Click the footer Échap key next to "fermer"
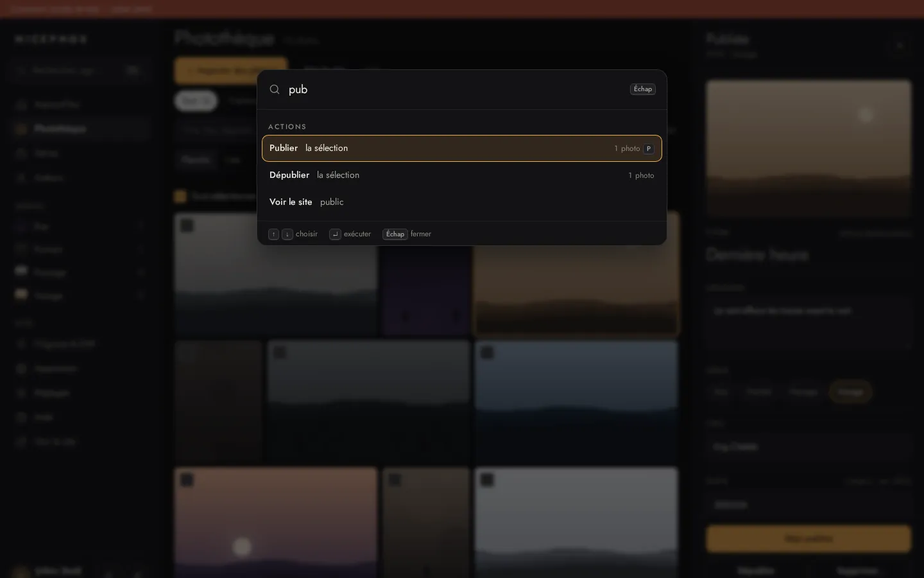This screenshot has height=578, width=924. (x=395, y=234)
